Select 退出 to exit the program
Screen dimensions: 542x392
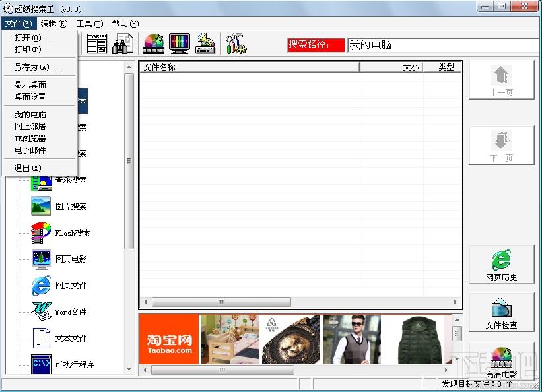(28, 168)
